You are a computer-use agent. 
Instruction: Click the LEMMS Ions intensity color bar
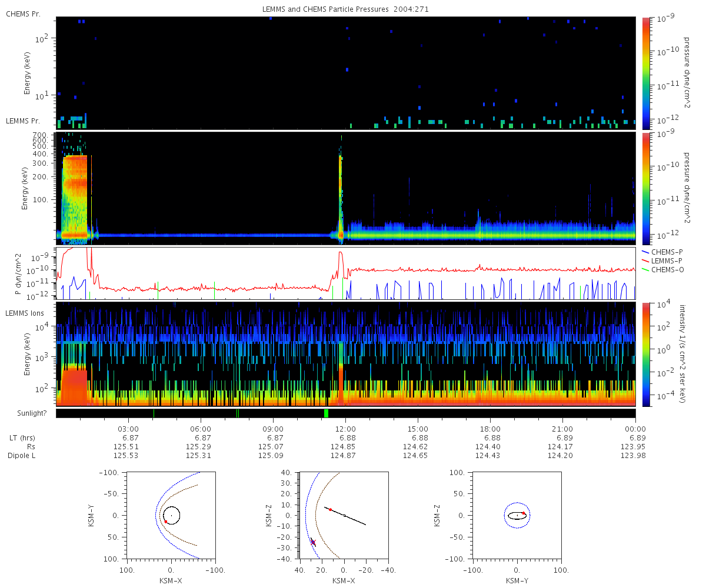(x=645, y=355)
